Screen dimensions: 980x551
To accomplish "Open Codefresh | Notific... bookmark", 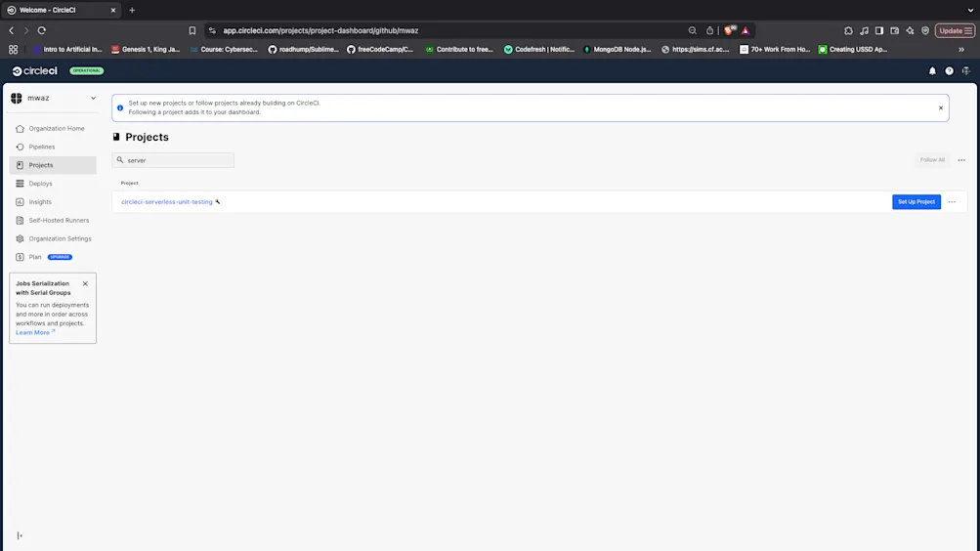I will [538, 50].
